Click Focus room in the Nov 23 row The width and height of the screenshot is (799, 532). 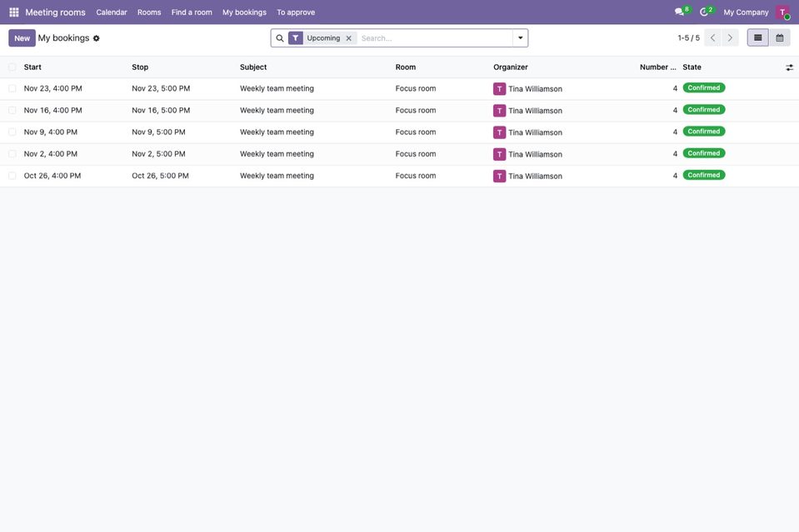click(x=416, y=88)
